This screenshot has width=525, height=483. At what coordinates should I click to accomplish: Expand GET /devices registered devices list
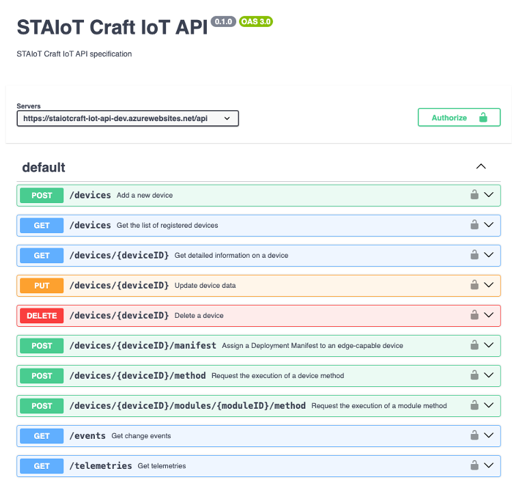click(489, 225)
